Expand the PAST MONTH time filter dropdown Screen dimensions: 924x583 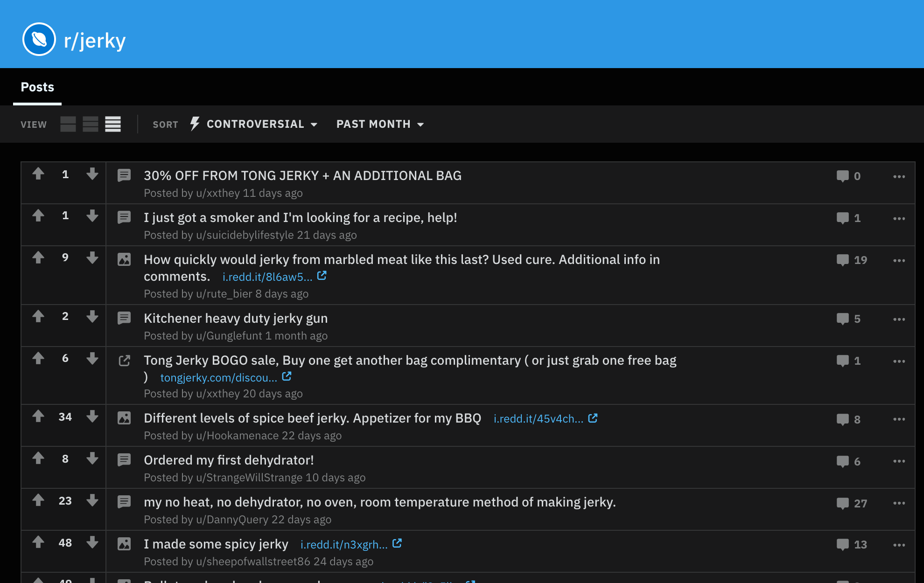[x=379, y=124]
